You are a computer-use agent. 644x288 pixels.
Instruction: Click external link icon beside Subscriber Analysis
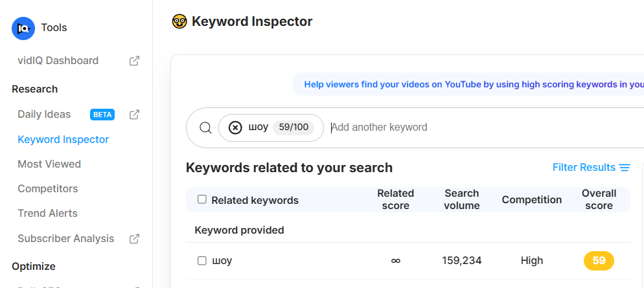point(134,239)
